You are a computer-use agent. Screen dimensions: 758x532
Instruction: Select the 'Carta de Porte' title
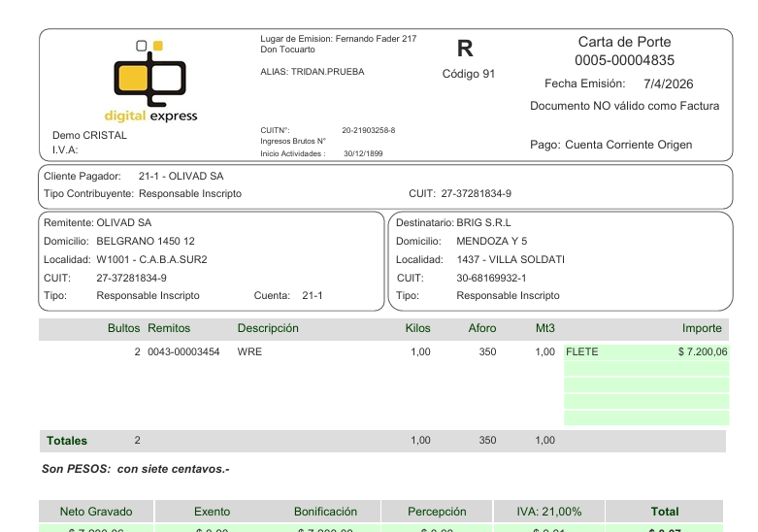[624, 42]
